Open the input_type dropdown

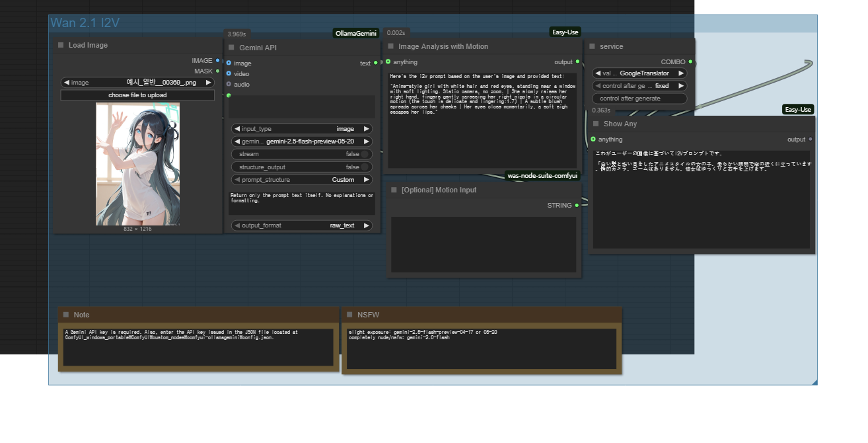(x=302, y=129)
